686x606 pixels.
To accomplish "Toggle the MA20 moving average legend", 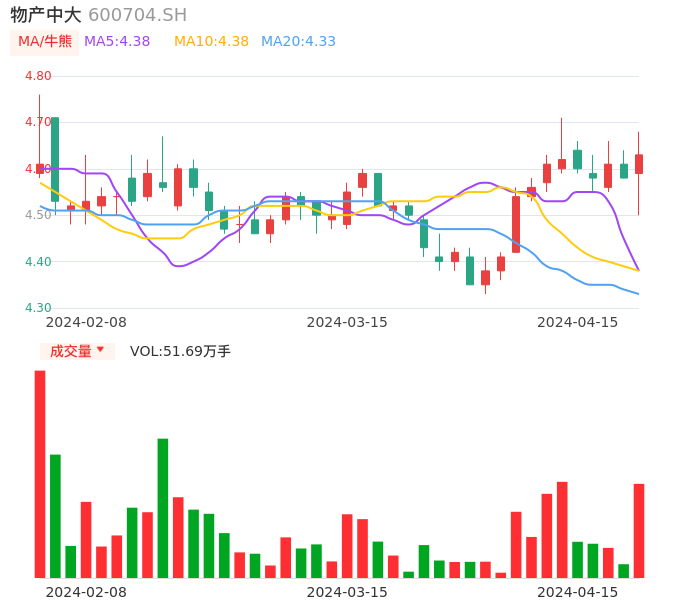I will pos(298,42).
